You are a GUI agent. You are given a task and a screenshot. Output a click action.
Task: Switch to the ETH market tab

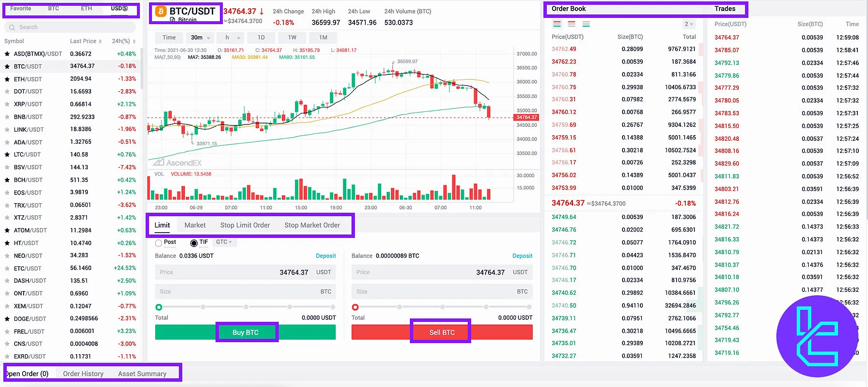pos(86,9)
